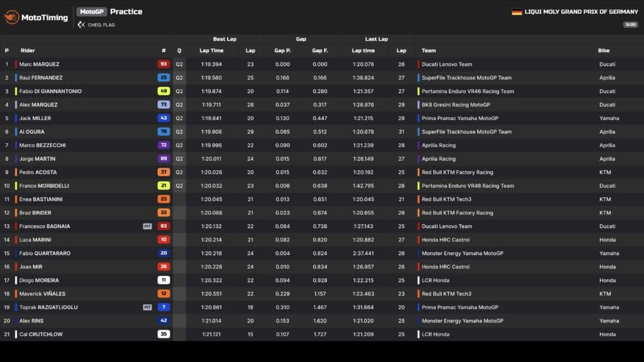The height and width of the screenshot is (362, 644).
Task: Click the PIT badge beside BAGNAIA
Action: click(x=147, y=226)
